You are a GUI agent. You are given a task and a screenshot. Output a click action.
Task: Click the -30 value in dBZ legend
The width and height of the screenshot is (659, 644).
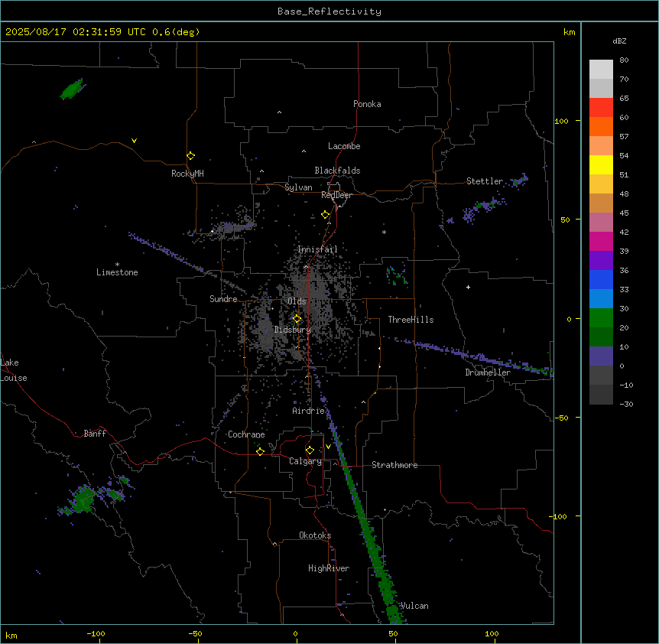(626, 404)
